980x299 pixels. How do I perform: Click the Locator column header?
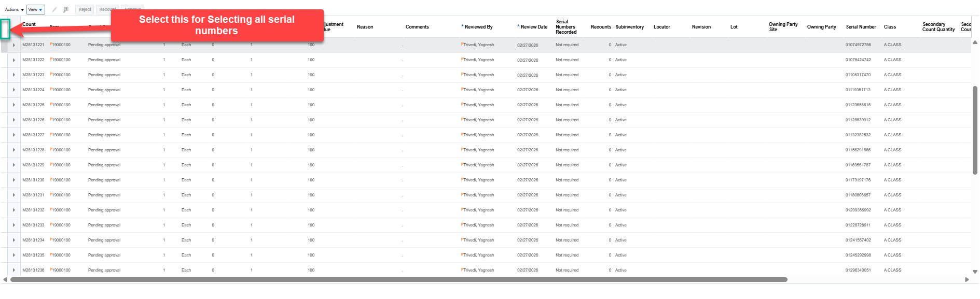[662, 27]
